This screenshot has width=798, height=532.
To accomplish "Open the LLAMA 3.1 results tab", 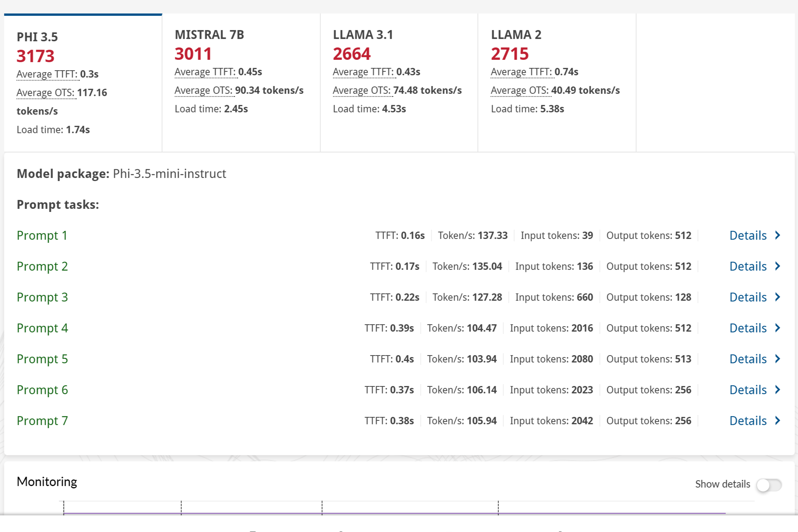I will pyautogui.click(x=399, y=83).
